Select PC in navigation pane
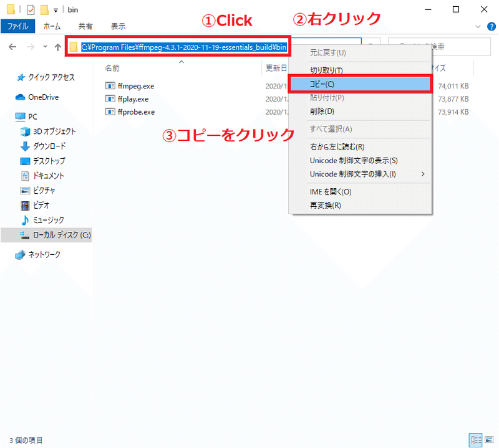The width and height of the screenshot is (499, 448). [x=32, y=117]
